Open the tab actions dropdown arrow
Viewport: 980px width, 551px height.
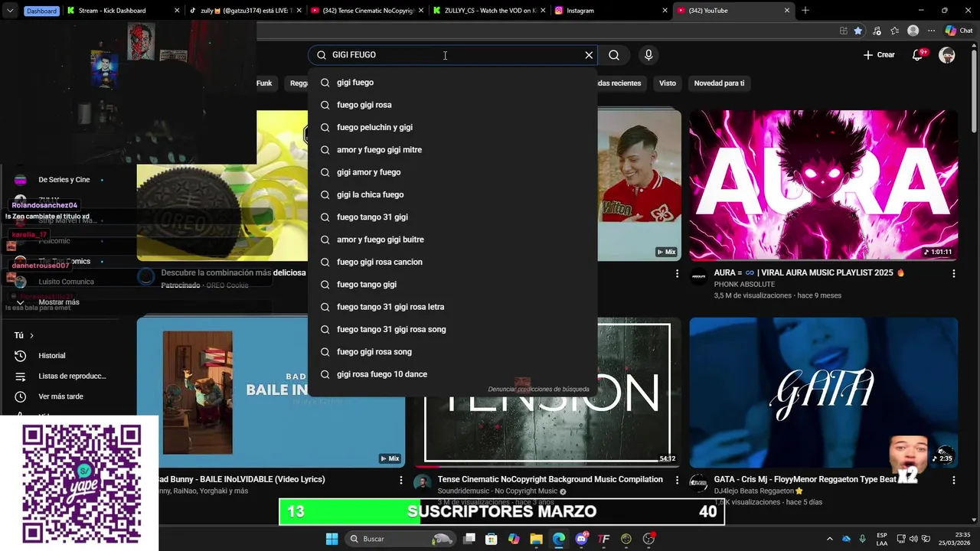[9, 11]
